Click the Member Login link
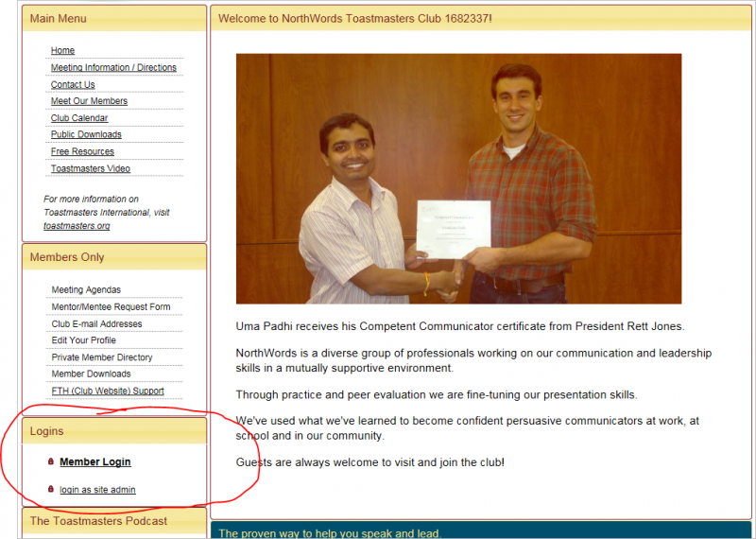 tap(95, 461)
